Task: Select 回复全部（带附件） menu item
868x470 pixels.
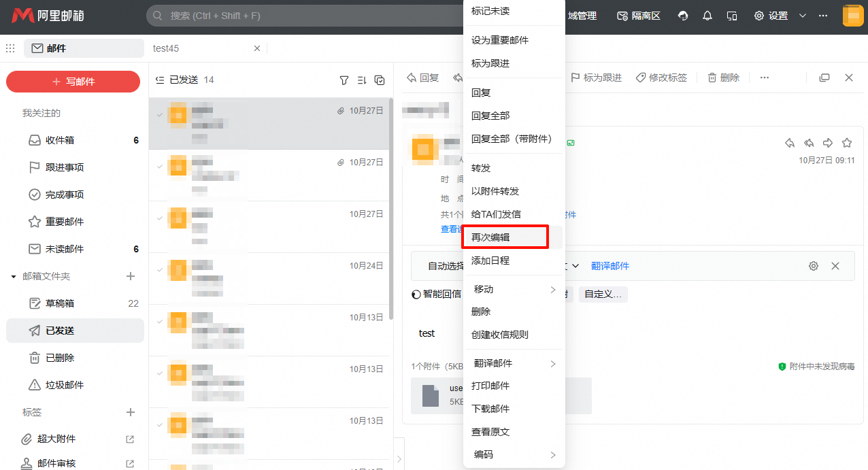Action: pyautogui.click(x=514, y=139)
